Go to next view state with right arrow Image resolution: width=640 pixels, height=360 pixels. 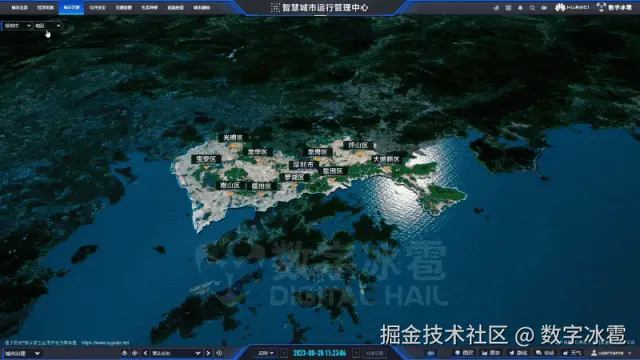tap(208, 353)
